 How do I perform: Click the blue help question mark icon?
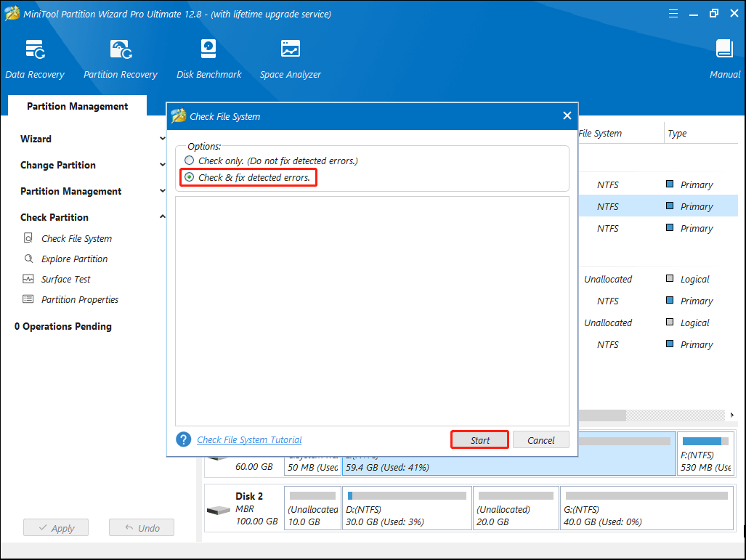[x=184, y=439]
